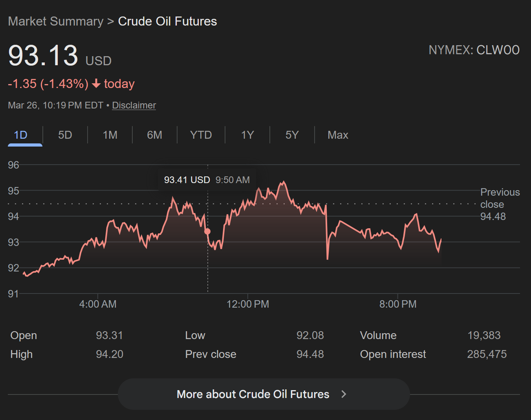This screenshot has height=420, width=531.
Task: Click the 12:00 PM axis label
Action: tap(248, 304)
